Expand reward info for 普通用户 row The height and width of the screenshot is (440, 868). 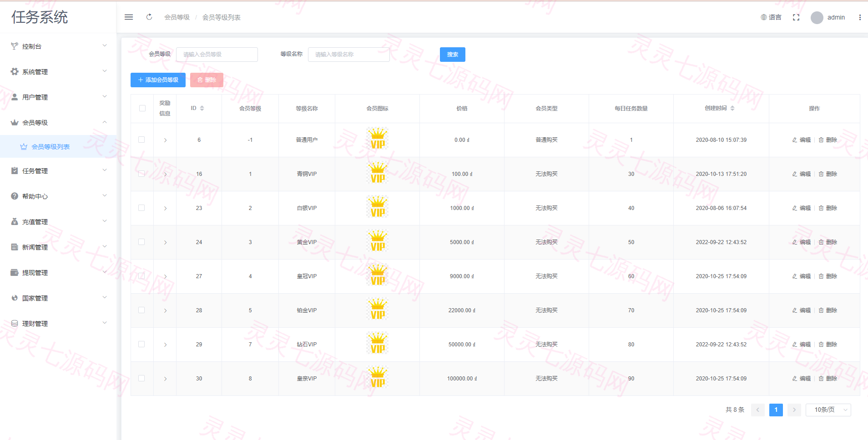[165, 140]
